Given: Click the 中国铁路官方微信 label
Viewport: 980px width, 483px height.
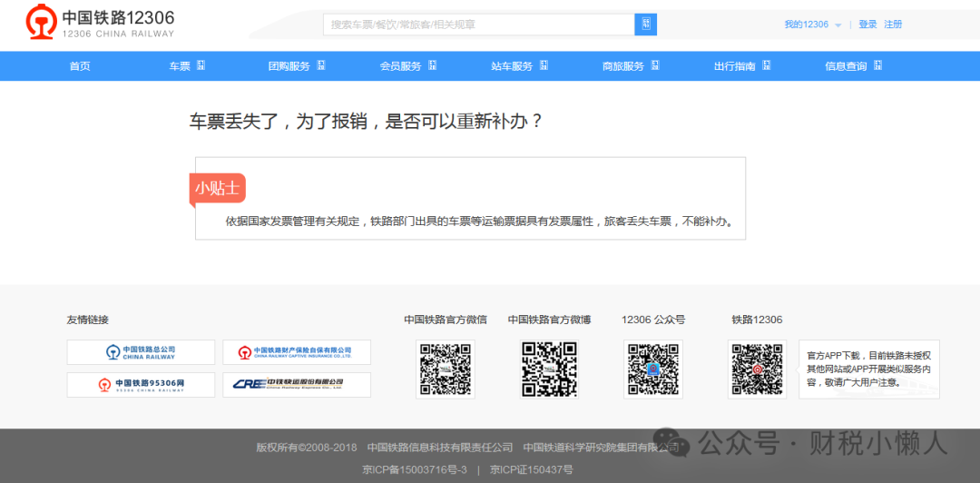Looking at the screenshot, I should tap(446, 320).
